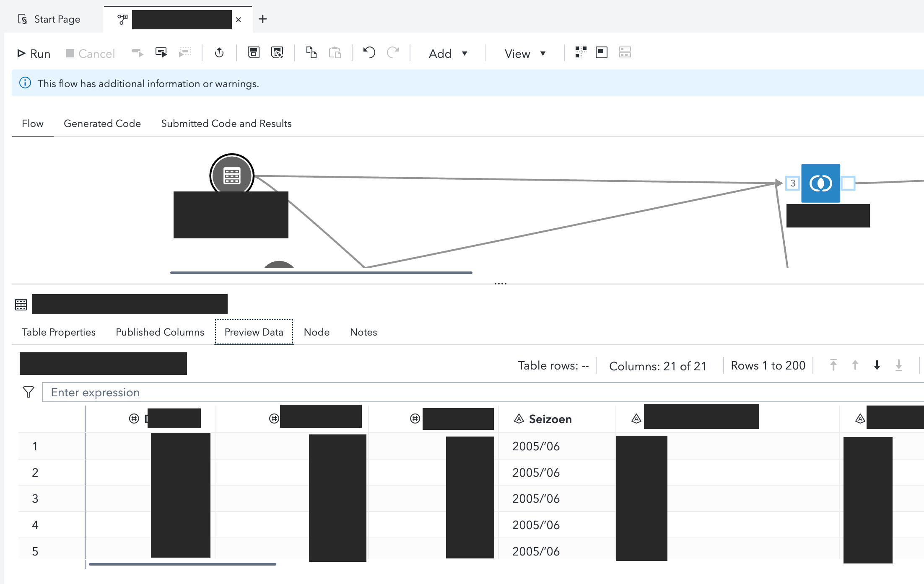
Task: Open the Add dropdown
Action: pos(448,53)
